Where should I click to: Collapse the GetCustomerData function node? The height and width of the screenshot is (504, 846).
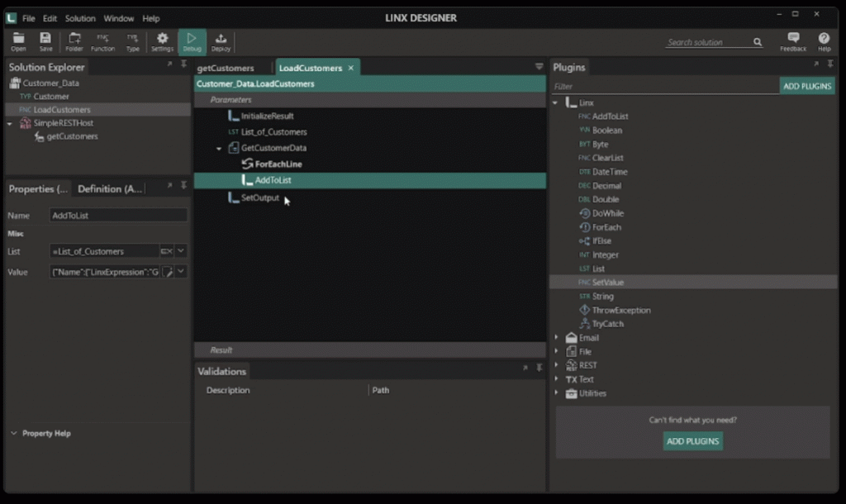(219, 149)
